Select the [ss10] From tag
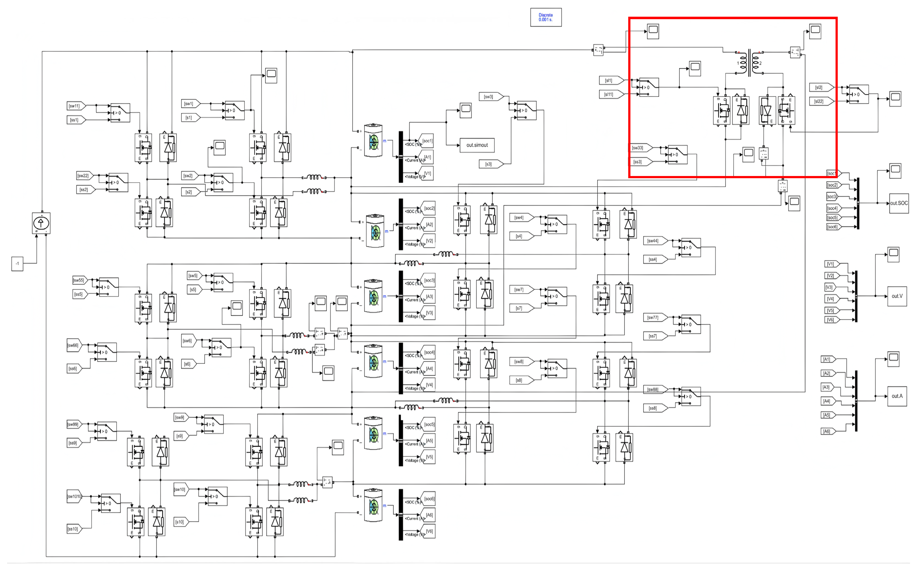The height and width of the screenshot is (571, 924). 74,529
